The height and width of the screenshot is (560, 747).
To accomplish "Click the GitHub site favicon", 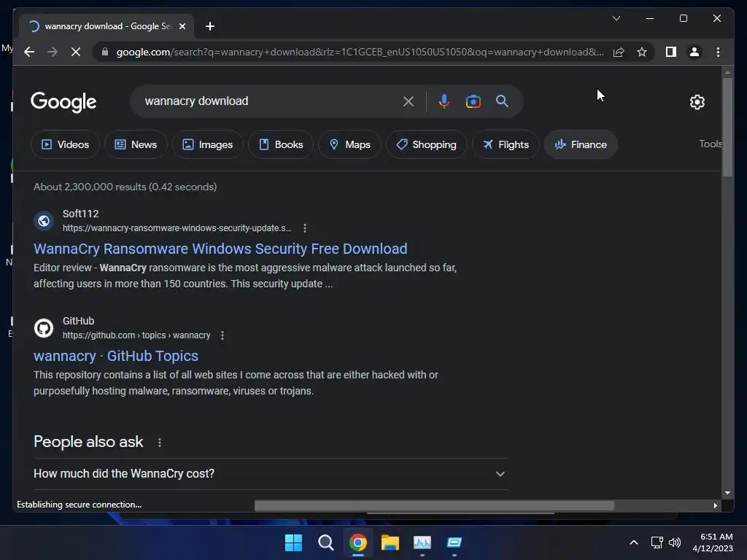I will point(43,328).
